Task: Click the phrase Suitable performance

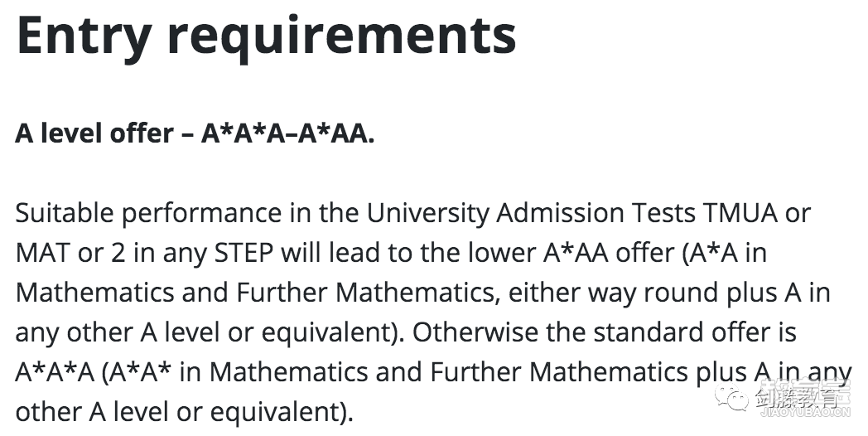Action: [147, 213]
